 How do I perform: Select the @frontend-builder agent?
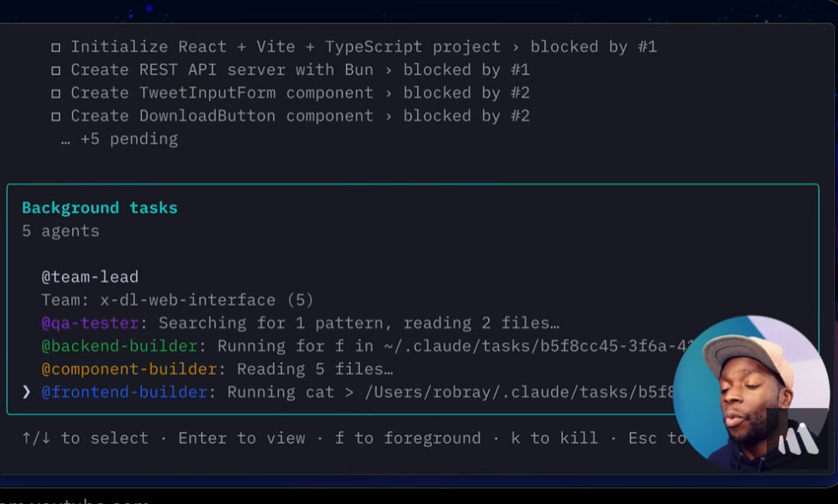coord(124,392)
